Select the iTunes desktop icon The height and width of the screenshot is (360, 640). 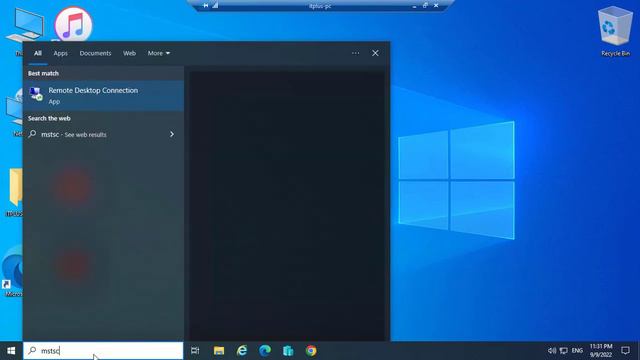pos(73,24)
